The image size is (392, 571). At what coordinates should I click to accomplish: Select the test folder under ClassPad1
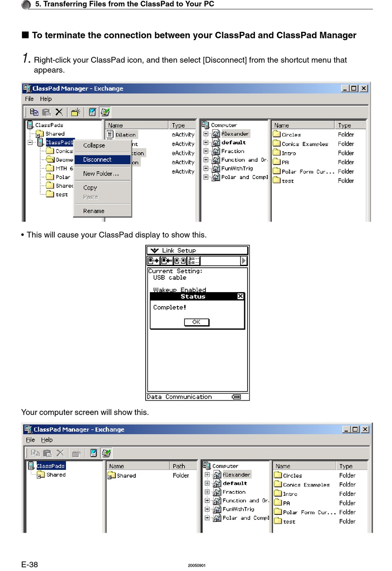point(62,194)
